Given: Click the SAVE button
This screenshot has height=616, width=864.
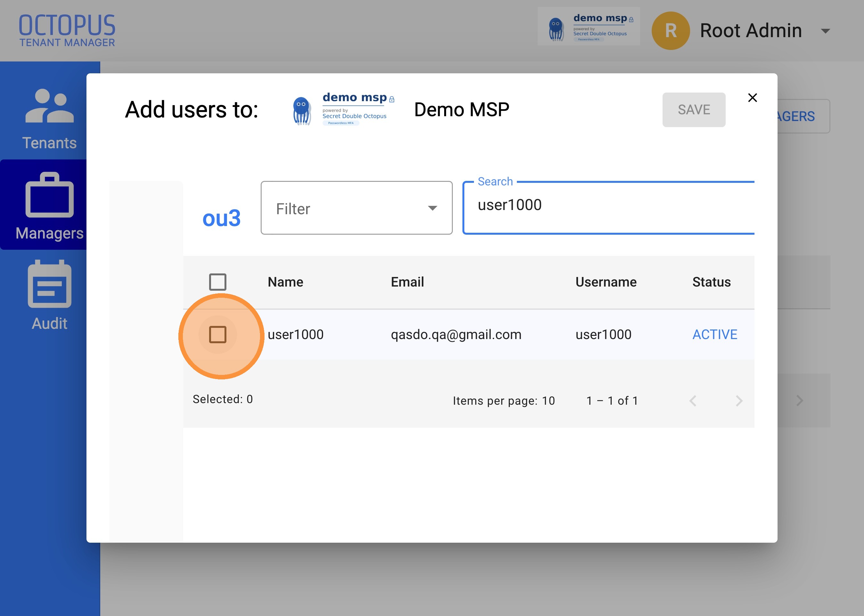Looking at the screenshot, I should [694, 109].
